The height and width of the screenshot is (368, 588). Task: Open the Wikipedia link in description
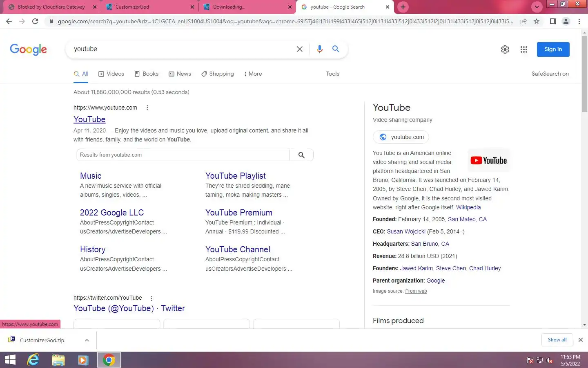(468, 207)
